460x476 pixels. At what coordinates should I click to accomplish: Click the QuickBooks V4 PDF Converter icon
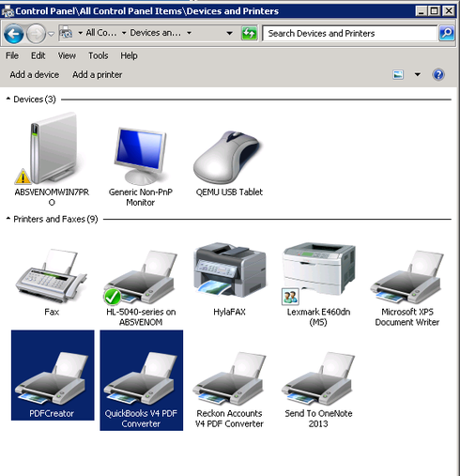point(140,378)
